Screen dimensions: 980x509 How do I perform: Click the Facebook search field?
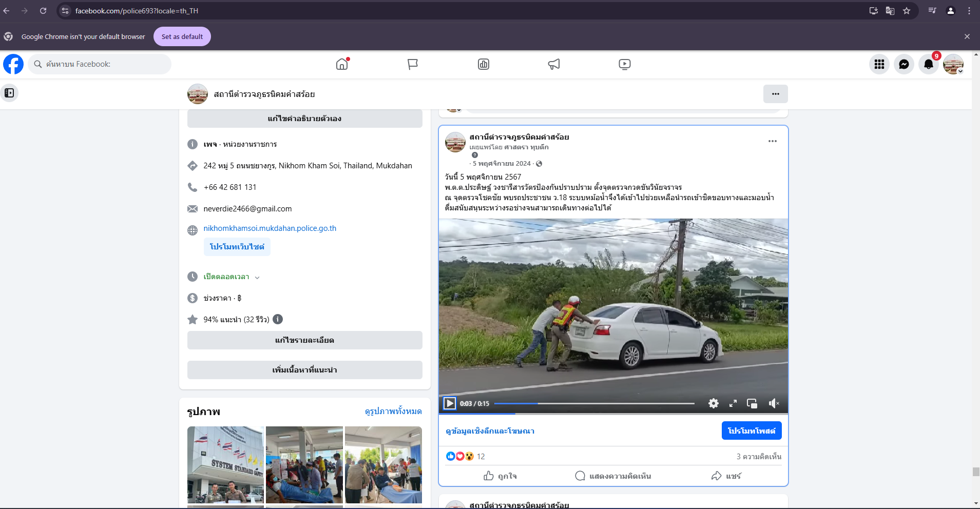tap(100, 64)
